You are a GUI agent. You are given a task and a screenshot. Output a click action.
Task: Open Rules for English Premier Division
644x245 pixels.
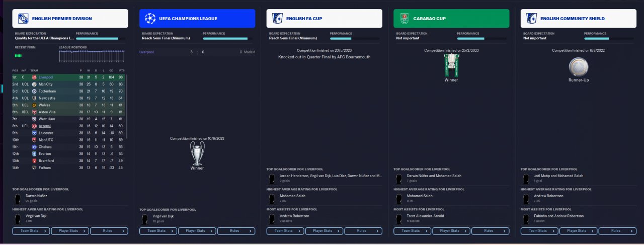109,231
